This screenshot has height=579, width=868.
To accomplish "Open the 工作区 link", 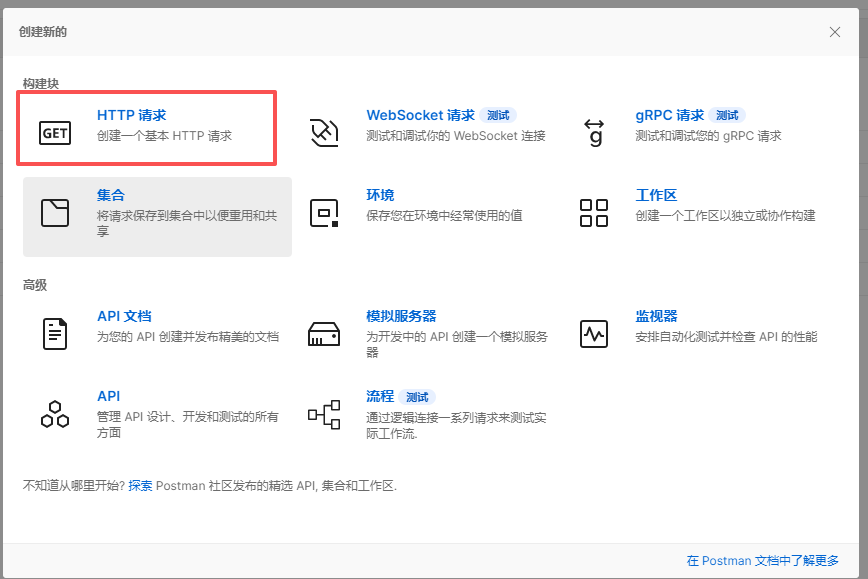I will tap(656, 195).
